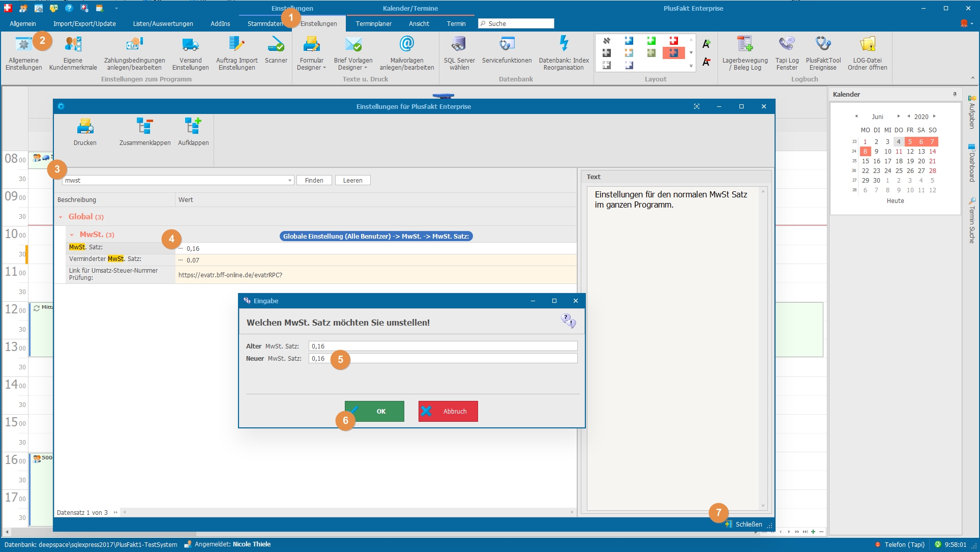The height and width of the screenshot is (552, 980).
Task: Click the help icon in quick access toolbar
Action: [x=69, y=8]
